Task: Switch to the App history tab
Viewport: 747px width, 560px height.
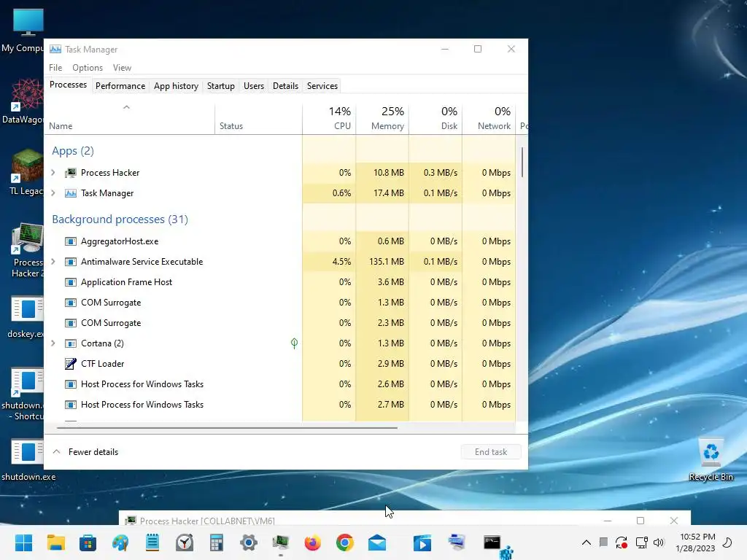Action: click(x=176, y=86)
